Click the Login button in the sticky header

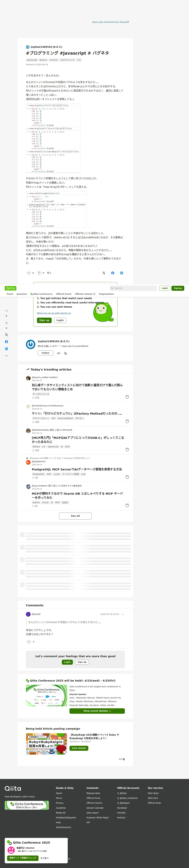pos(165,288)
